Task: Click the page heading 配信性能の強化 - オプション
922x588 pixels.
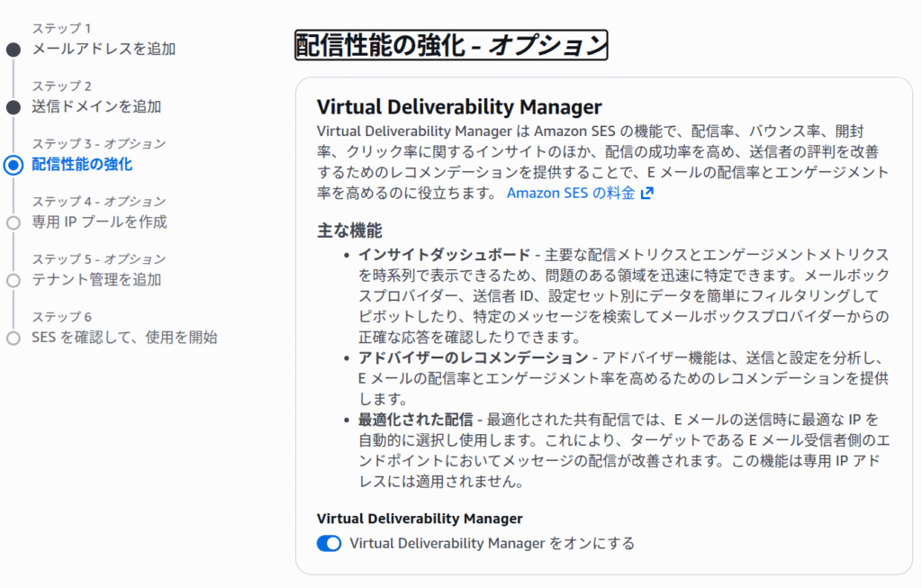Action: point(451,45)
